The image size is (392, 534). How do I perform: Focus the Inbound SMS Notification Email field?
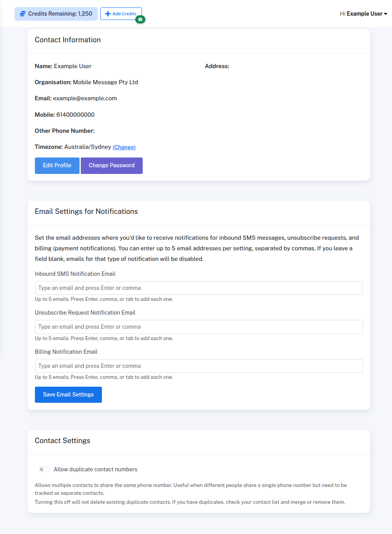tap(199, 288)
